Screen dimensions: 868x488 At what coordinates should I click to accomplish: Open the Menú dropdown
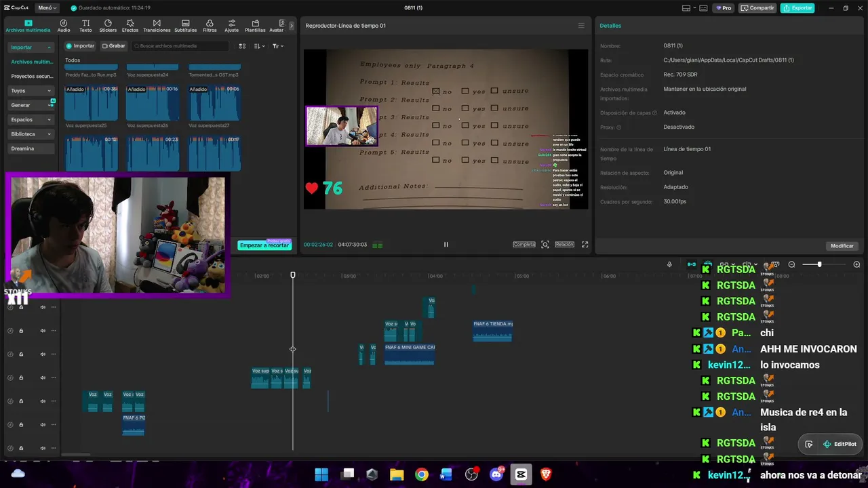coord(47,8)
